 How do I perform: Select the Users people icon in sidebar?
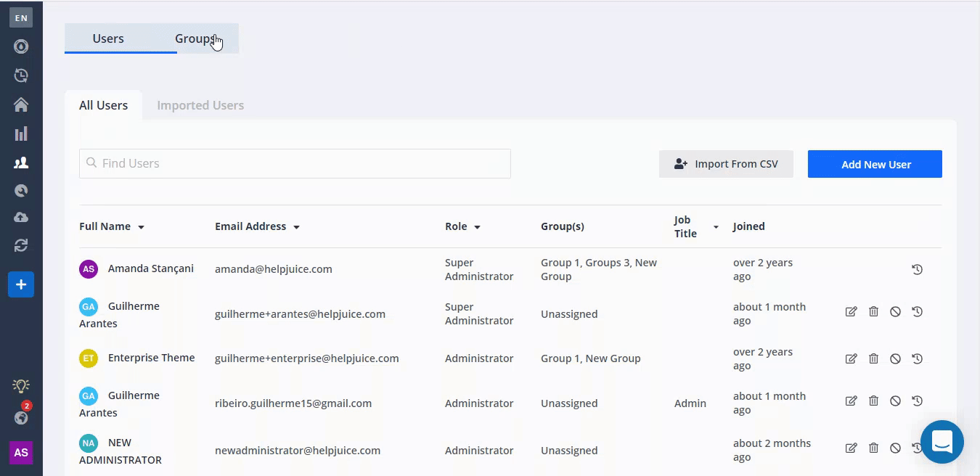click(x=21, y=163)
